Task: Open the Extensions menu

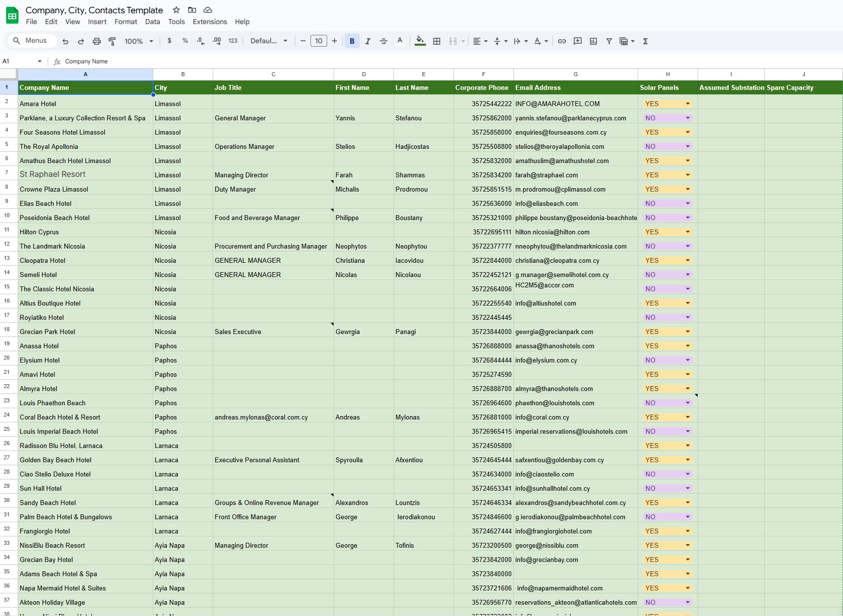Action: point(210,22)
